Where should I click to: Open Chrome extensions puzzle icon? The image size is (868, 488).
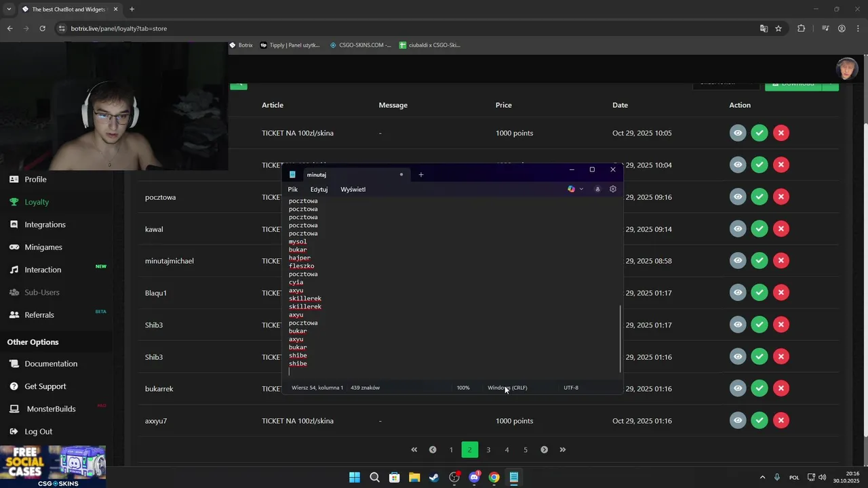pos(802,28)
